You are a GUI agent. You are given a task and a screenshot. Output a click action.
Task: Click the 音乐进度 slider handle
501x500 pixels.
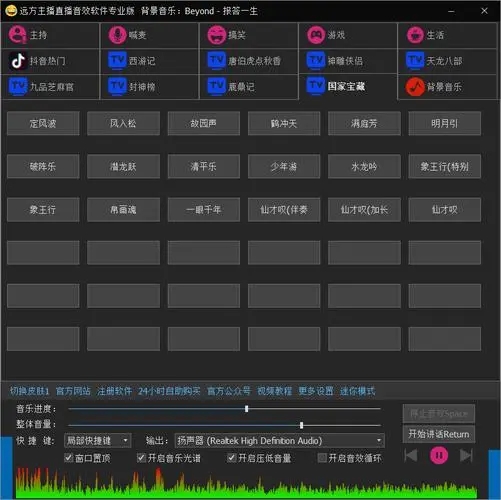[x=246, y=409]
